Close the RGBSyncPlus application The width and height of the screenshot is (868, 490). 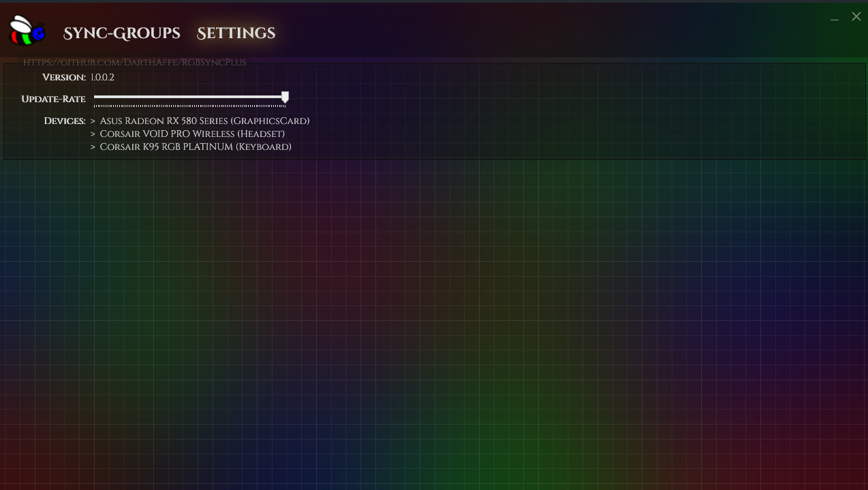[x=856, y=16]
